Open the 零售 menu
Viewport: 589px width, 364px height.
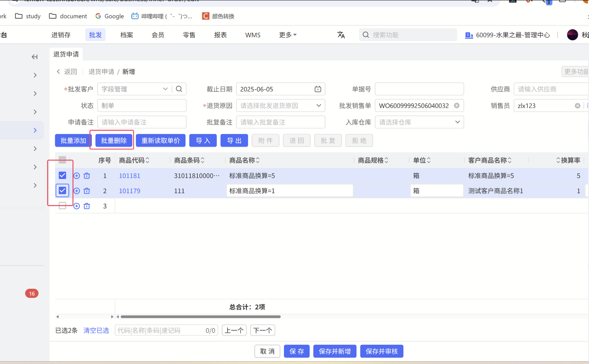(x=189, y=35)
